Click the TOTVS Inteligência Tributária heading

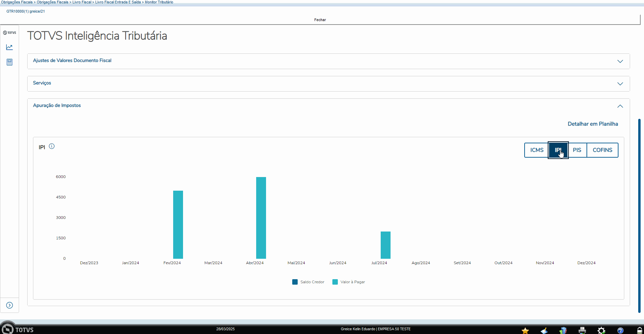97,36
